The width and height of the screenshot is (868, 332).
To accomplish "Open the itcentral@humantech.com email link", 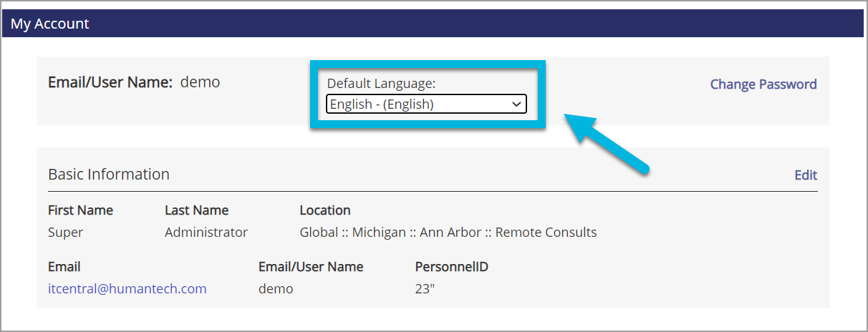I will [127, 289].
